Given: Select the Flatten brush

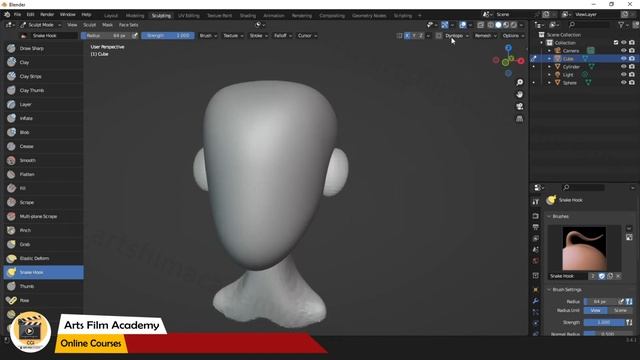Looking at the screenshot, I should click(43, 174).
